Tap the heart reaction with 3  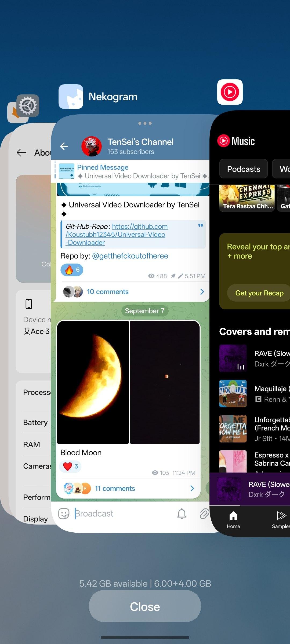pyautogui.click(x=70, y=466)
